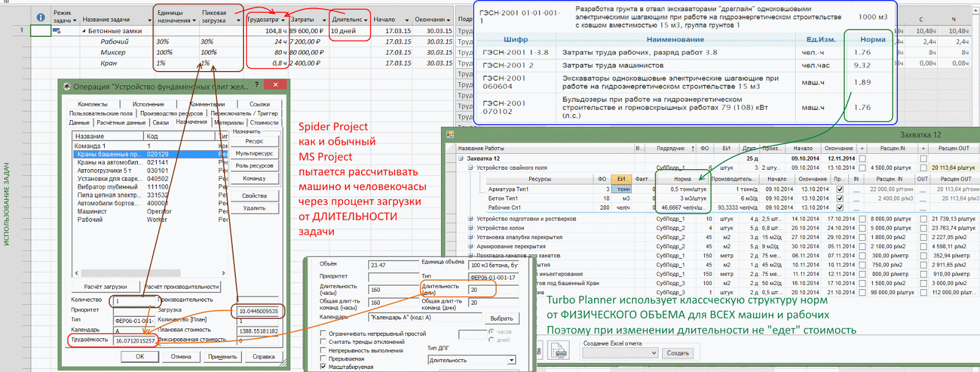
Task: Open the Создание Excel отчета dropdown
Action: 620,353
